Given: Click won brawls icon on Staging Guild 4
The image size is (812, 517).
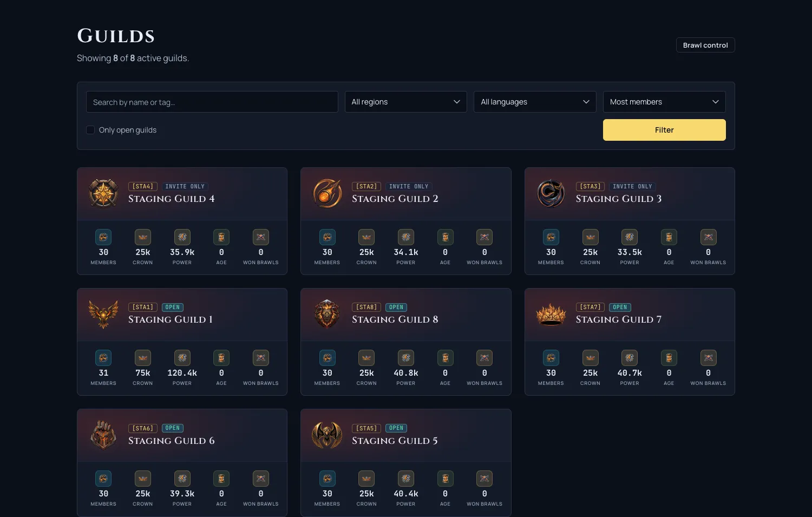Looking at the screenshot, I should (261, 237).
